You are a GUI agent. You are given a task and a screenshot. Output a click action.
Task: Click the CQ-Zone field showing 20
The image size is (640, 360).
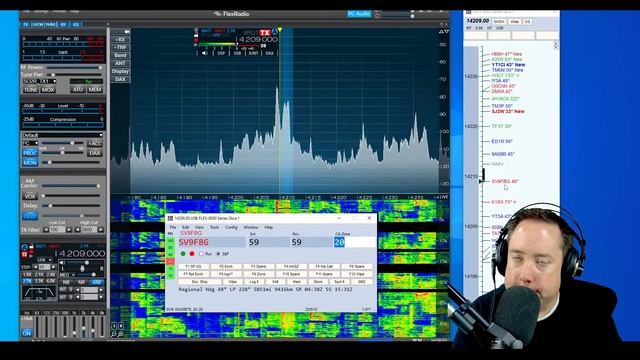tap(354, 242)
